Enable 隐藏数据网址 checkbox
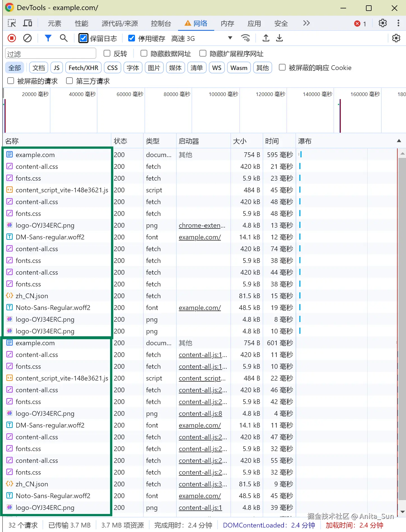The width and height of the screenshot is (406, 532). 144,53
